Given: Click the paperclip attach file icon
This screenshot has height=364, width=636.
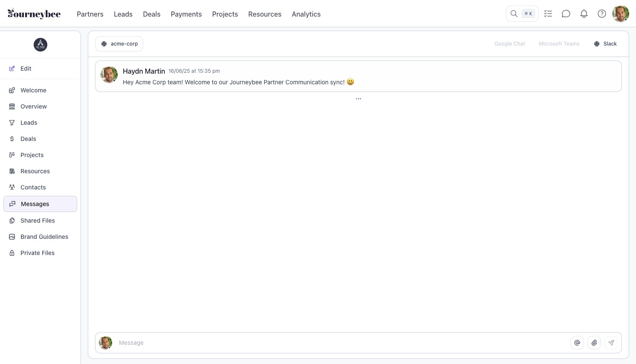Looking at the screenshot, I should 594,343.
